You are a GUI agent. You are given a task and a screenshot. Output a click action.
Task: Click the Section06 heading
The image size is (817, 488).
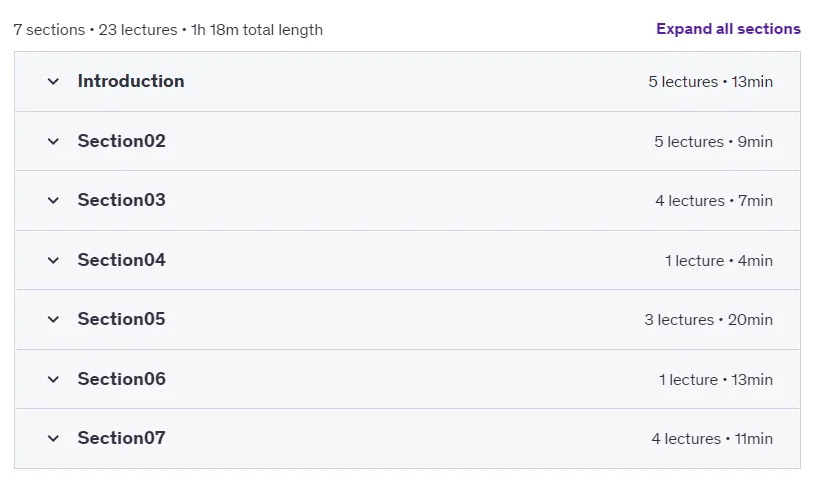[x=121, y=379]
